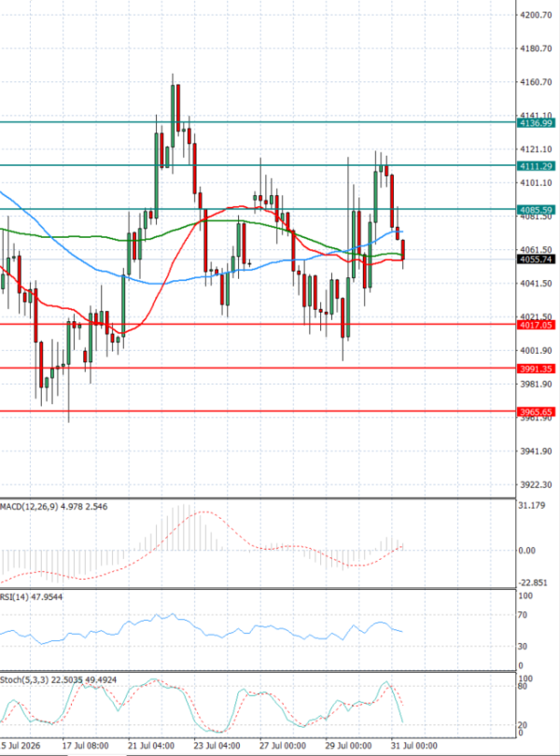The height and width of the screenshot is (756, 560).
Task: Select the 3965.65 red support label
Action: tap(536, 413)
